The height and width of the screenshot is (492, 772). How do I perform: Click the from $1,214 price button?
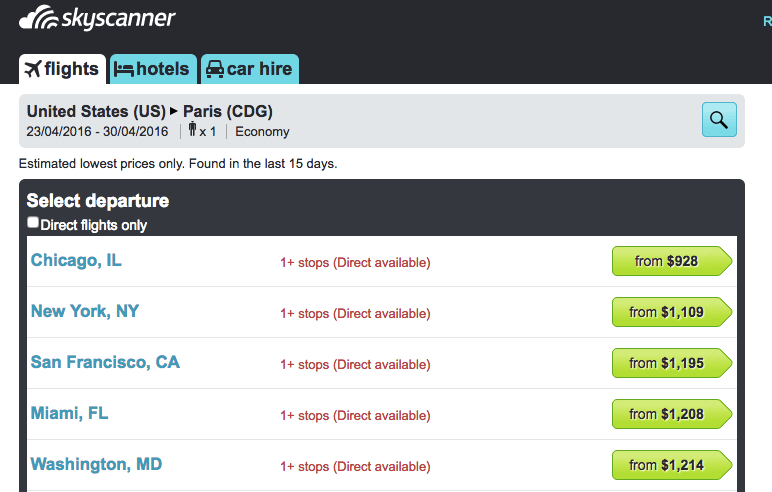[672, 465]
